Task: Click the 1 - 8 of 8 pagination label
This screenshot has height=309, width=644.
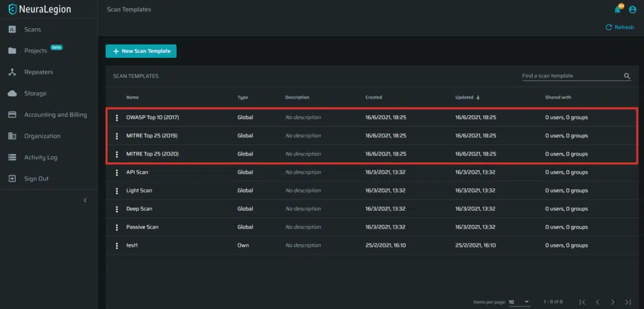Action: [553, 302]
